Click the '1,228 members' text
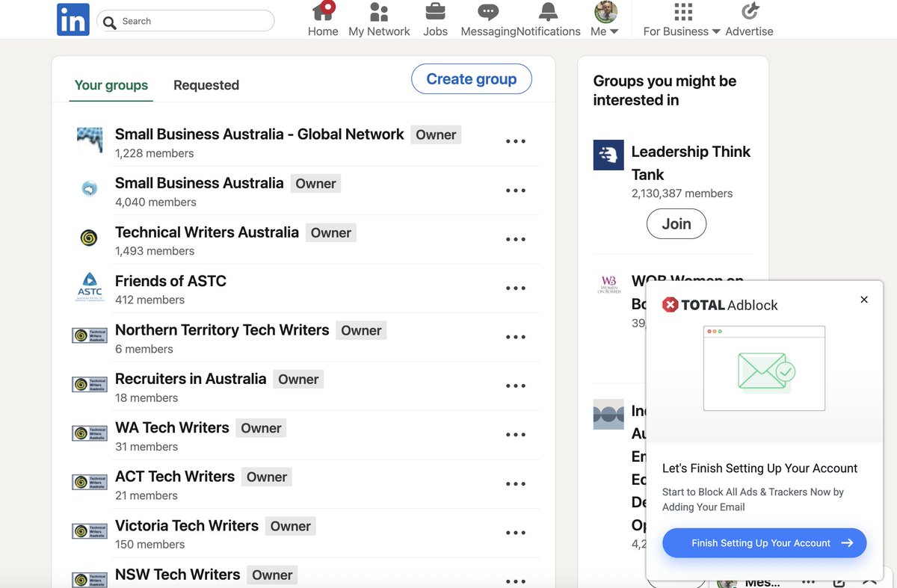 coord(154,153)
